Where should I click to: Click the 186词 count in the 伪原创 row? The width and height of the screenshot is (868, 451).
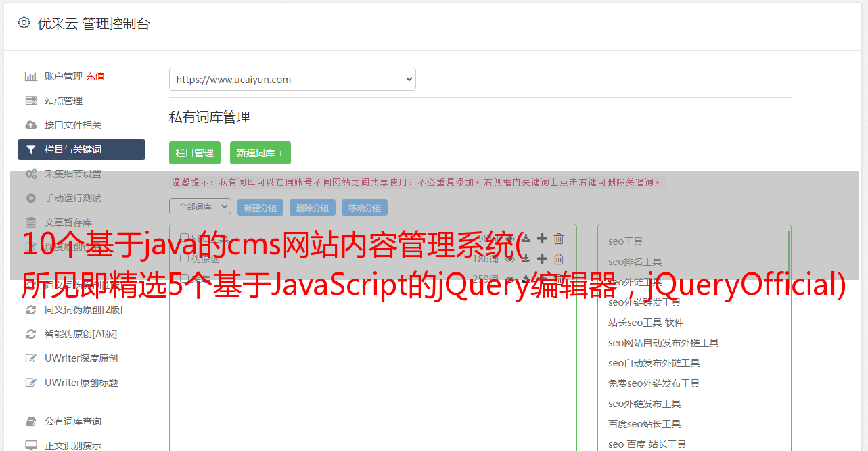click(485, 259)
